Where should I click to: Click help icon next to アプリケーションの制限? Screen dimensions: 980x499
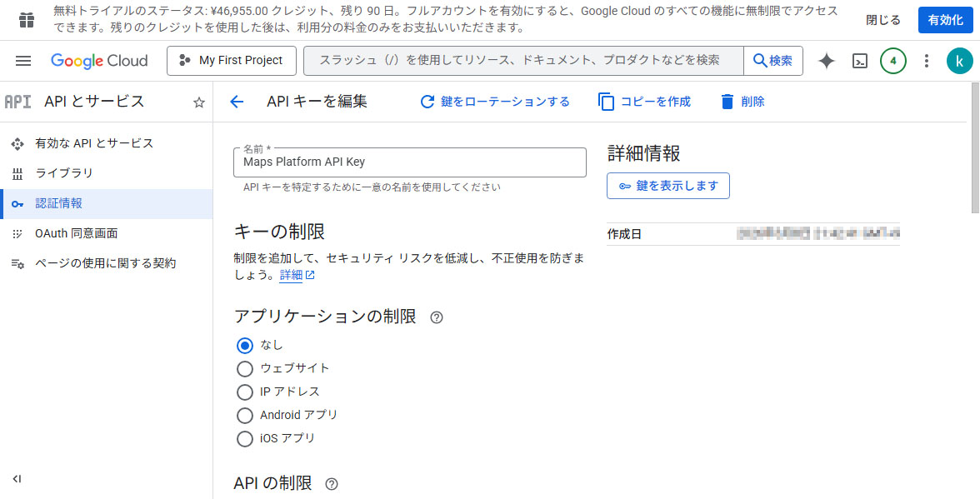tap(436, 317)
